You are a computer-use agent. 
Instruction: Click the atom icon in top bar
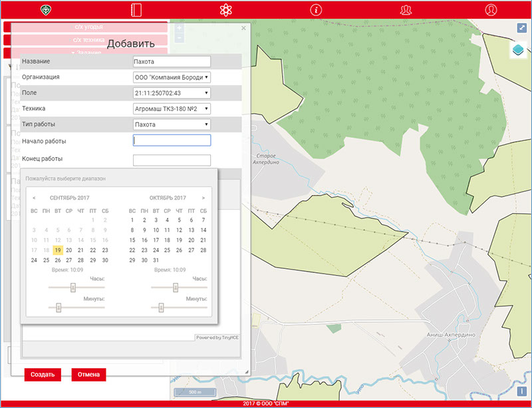(x=226, y=10)
